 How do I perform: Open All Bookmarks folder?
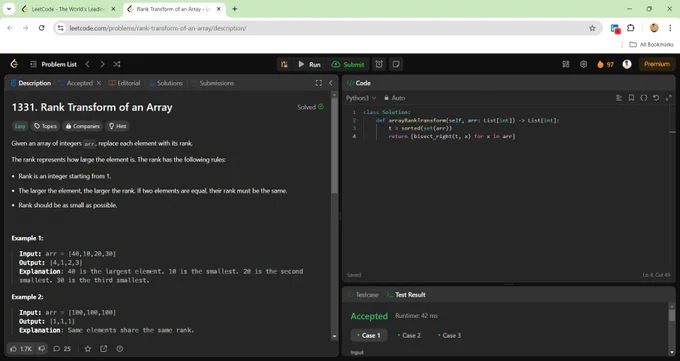pyautogui.click(x=651, y=44)
